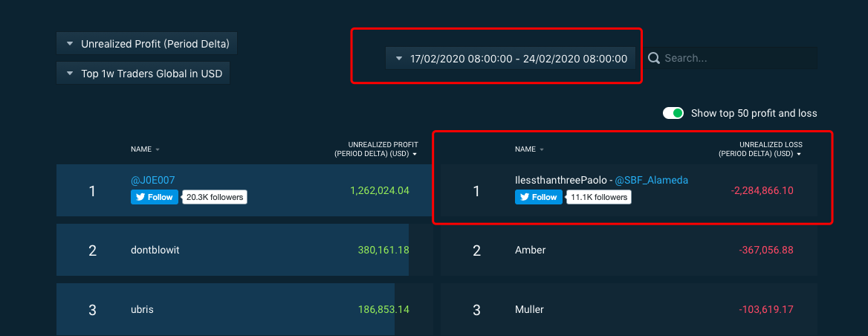
Task: Click the rank 3 number beside Muller
Action: 476,309
